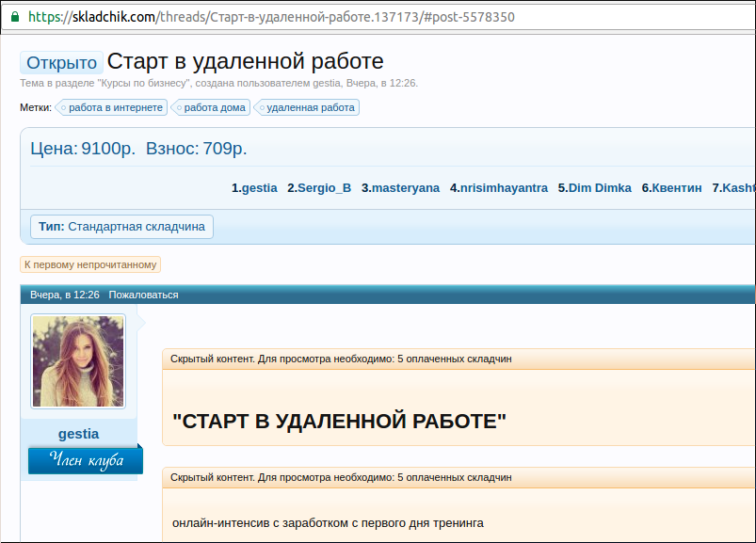Screen dimensions: 756x543
Task: Click the heading "СТАРТ В УДАЛЕННОЙ РАБОТЕ" in post
Action: tap(340, 421)
